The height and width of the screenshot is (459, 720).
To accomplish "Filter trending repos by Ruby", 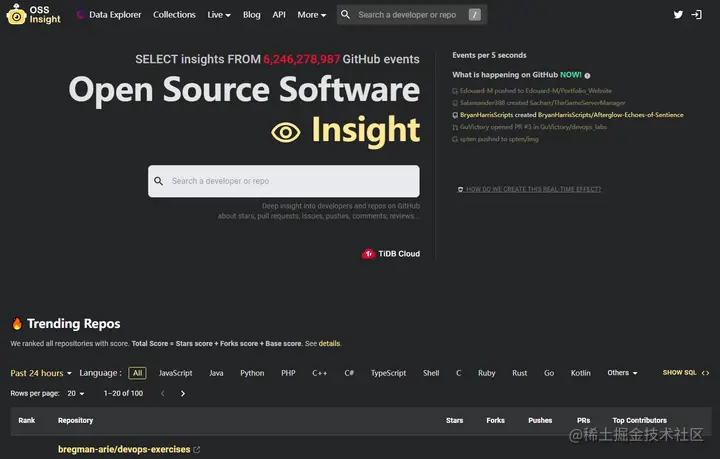I will 486,373.
